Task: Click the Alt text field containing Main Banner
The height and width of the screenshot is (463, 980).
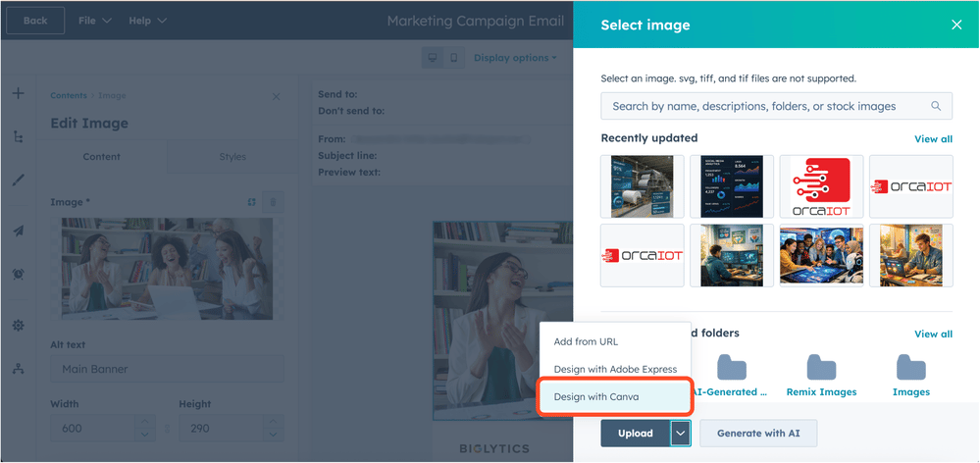Action: click(167, 369)
